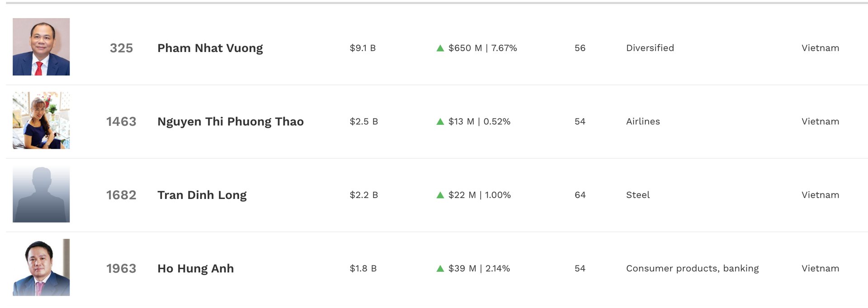Select the Nguyen Thi Phuong Thao name link

point(230,122)
